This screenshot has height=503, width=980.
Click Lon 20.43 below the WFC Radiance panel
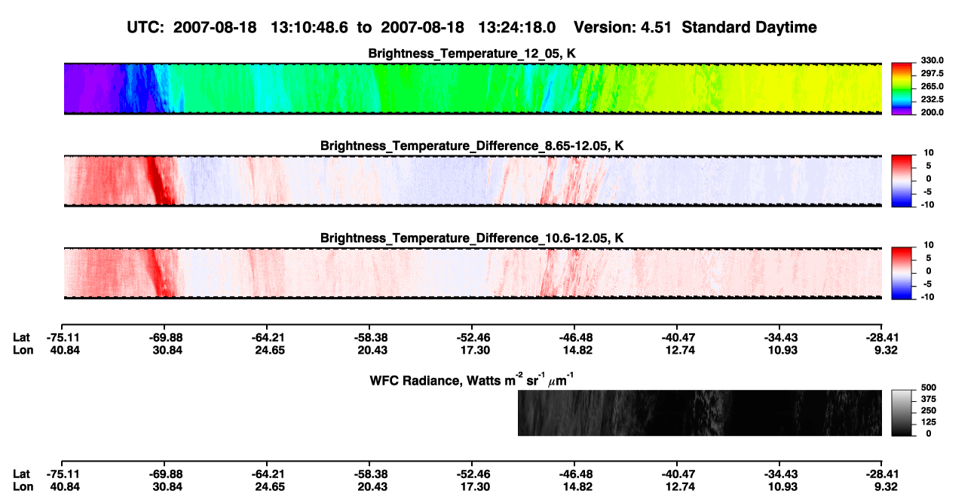click(370, 486)
